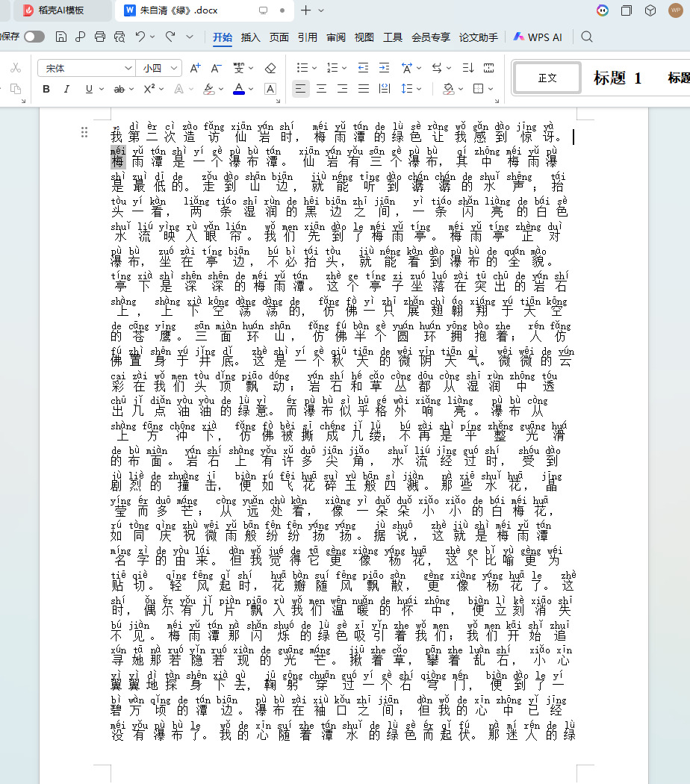This screenshot has height=784, width=690.
Task: Expand the underline style dropdown arrow
Action: coord(102,89)
